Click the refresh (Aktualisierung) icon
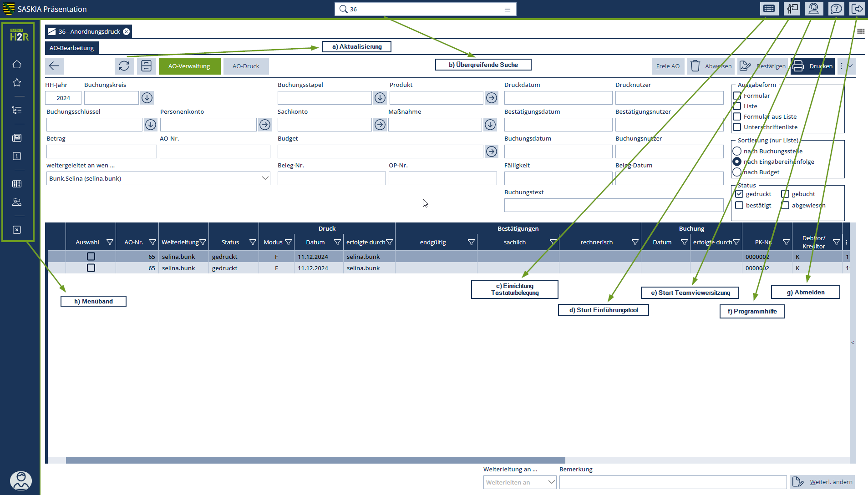868x495 pixels. (124, 66)
